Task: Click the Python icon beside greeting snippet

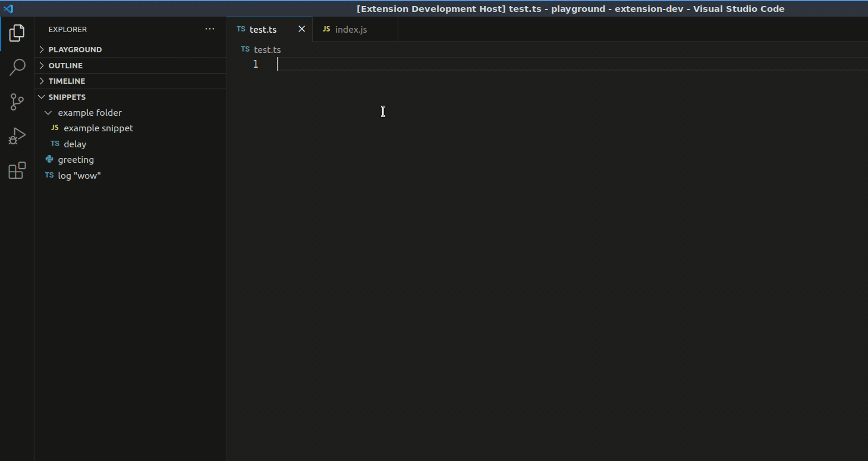Action: tap(49, 159)
